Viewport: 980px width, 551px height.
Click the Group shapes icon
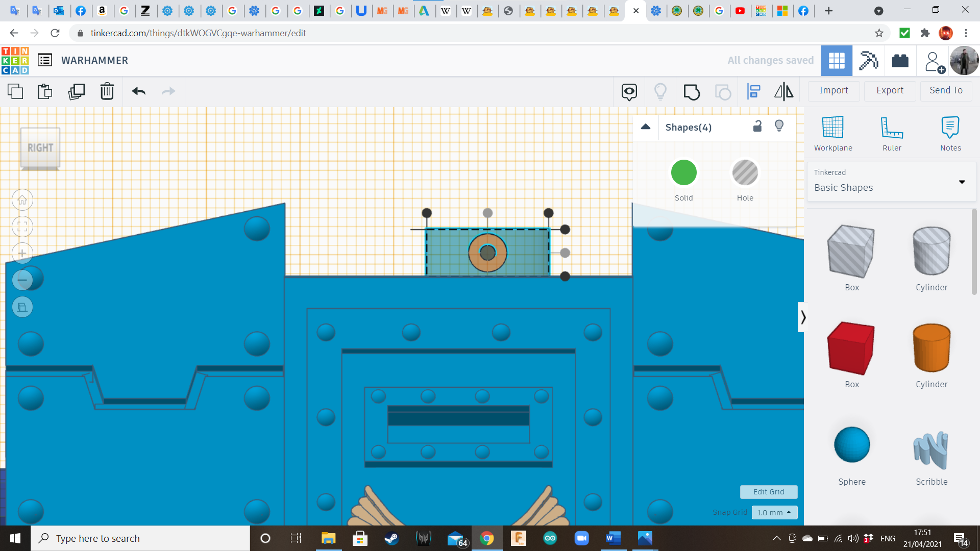click(692, 92)
